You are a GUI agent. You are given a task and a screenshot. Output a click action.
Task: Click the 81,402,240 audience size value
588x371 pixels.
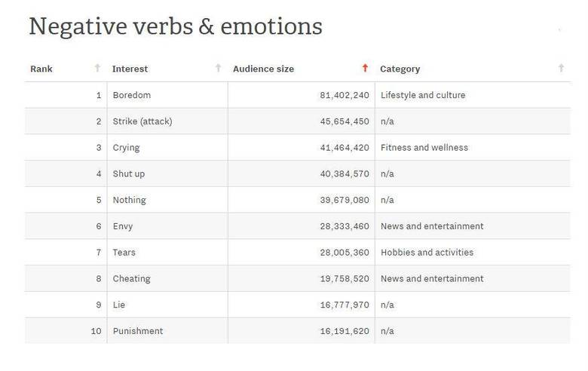345,95
